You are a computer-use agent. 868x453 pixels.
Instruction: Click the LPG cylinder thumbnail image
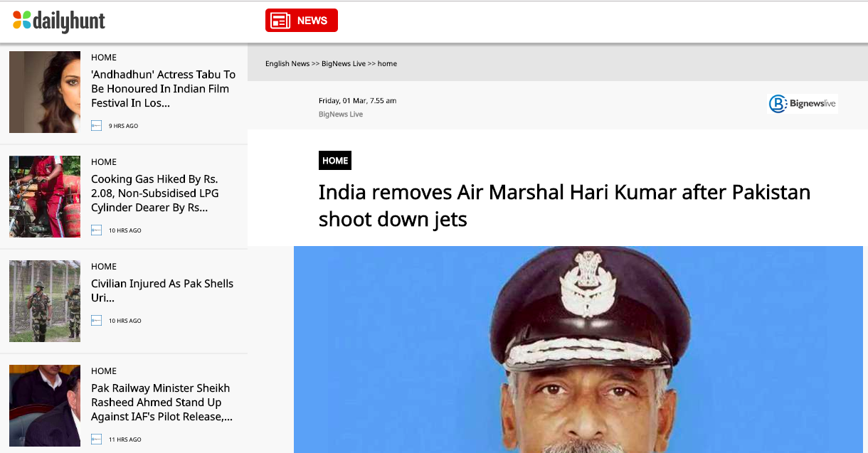tap(45, 196)
